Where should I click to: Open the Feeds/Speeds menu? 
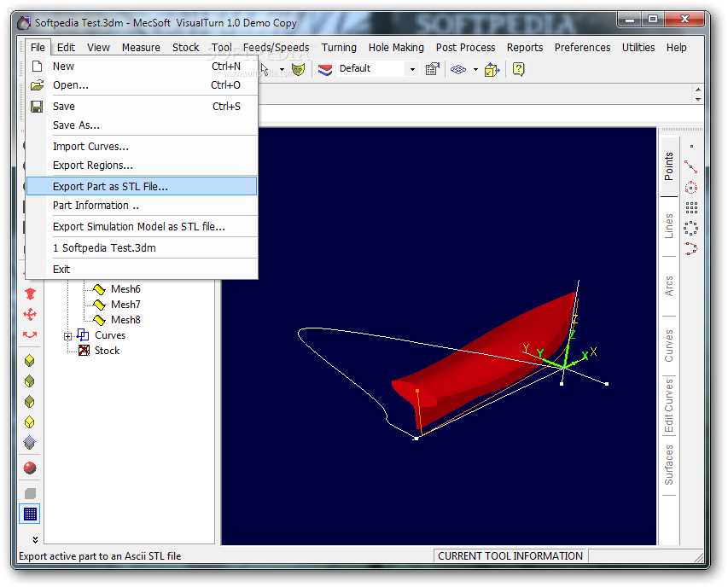coord(276,47)
